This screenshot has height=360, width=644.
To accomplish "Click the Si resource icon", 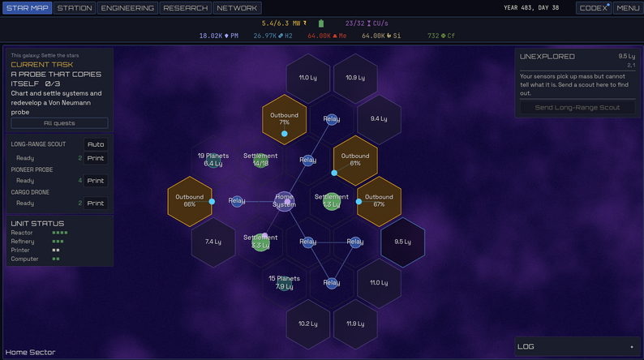I will (389, 36).
